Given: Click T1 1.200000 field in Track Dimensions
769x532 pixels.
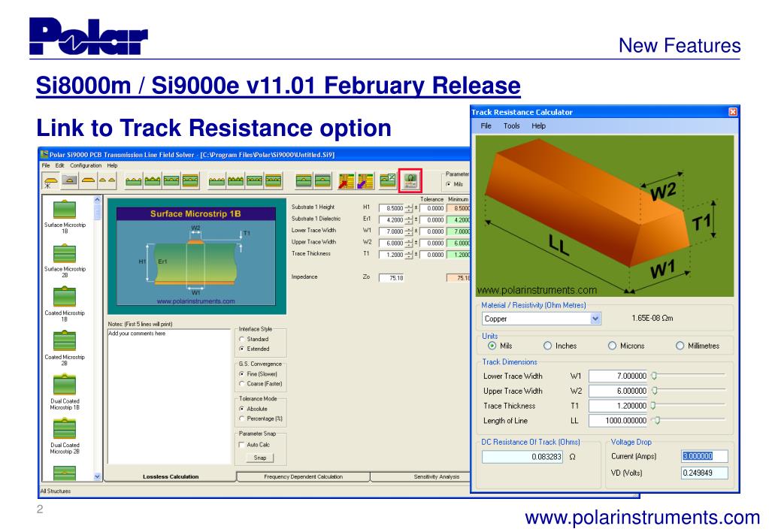Looking at the screenshot, I should point(618,406).
